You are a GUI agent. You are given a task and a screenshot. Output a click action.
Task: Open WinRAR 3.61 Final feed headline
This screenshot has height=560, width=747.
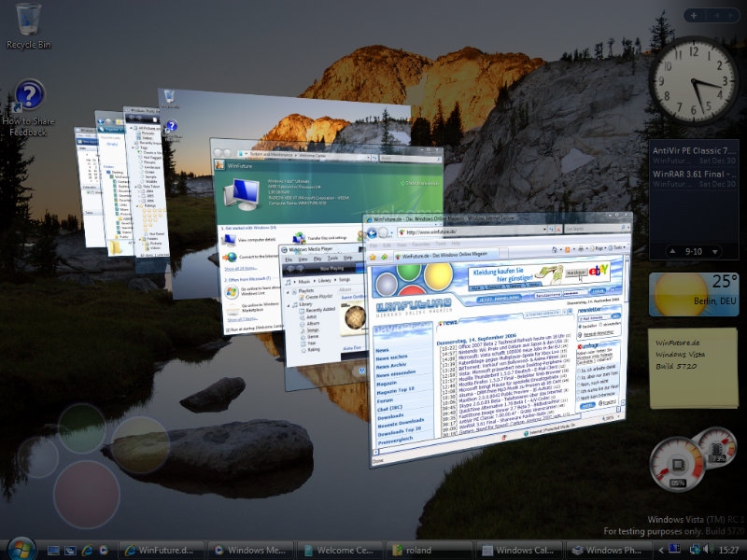click(x=694, y=174)
